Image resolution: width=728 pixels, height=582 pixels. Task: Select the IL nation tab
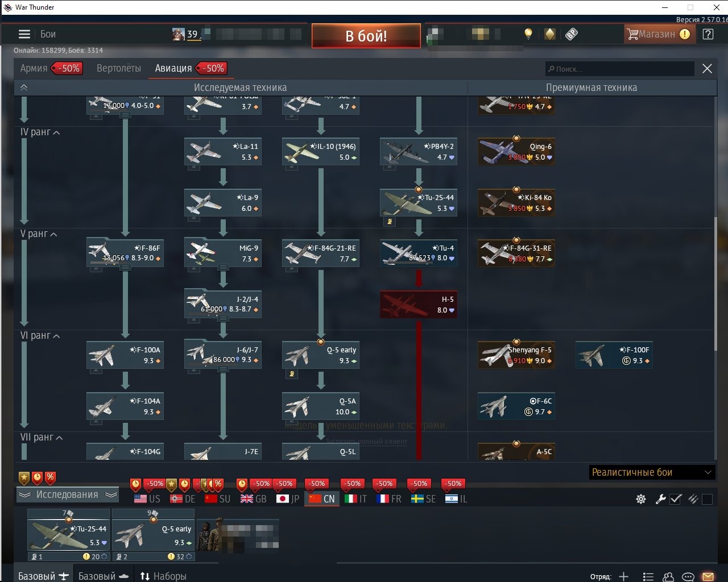point(457,499)
